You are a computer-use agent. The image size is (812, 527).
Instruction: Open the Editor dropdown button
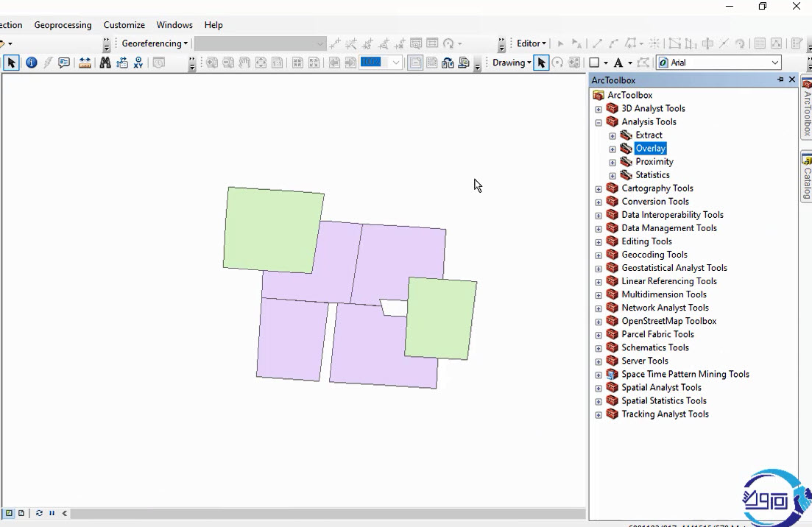pos(531,43)
